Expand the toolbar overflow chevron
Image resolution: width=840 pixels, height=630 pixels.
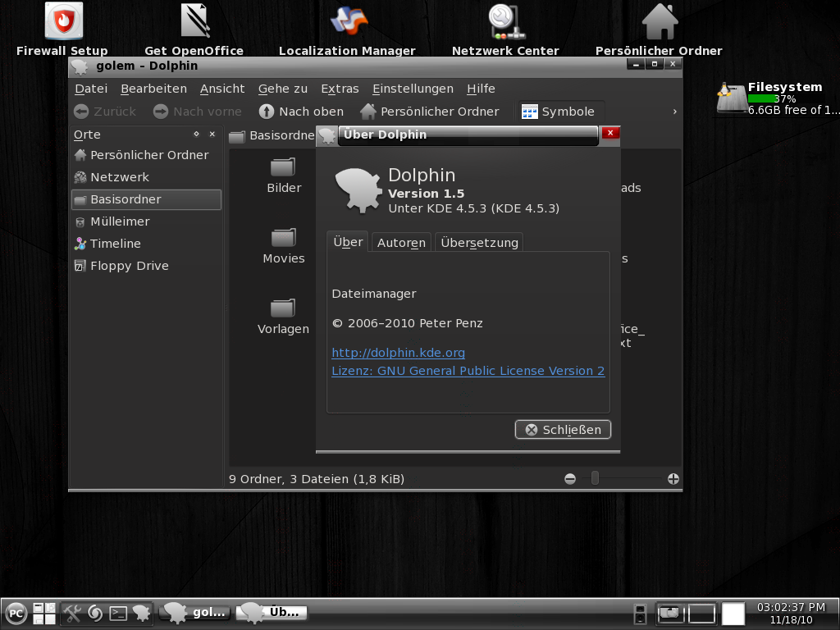[674, 111]
